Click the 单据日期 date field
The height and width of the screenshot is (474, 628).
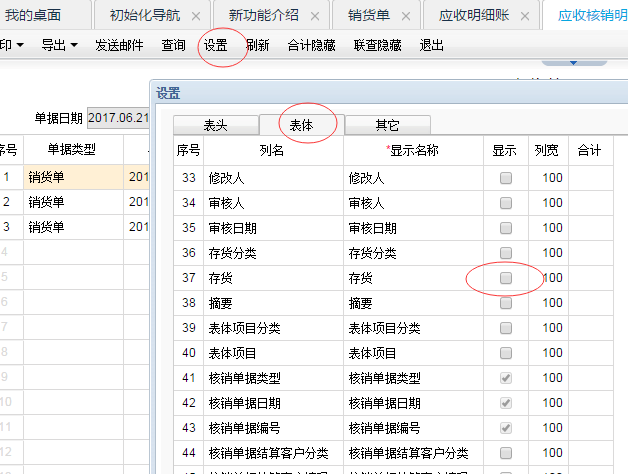(x=118, y=118)
